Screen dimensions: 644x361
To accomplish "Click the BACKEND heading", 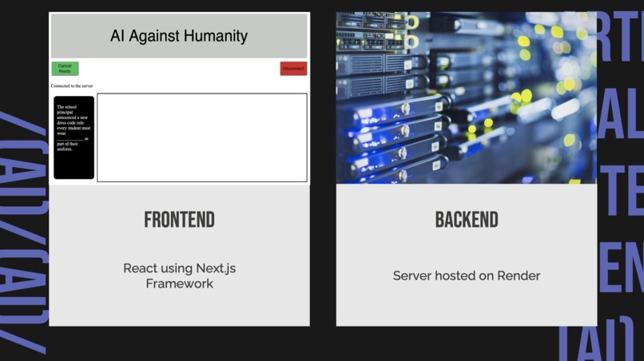I will pos(467,220).
